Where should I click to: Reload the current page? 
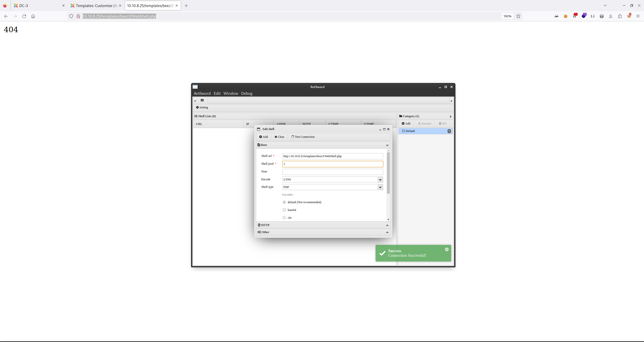pos(24,16)
